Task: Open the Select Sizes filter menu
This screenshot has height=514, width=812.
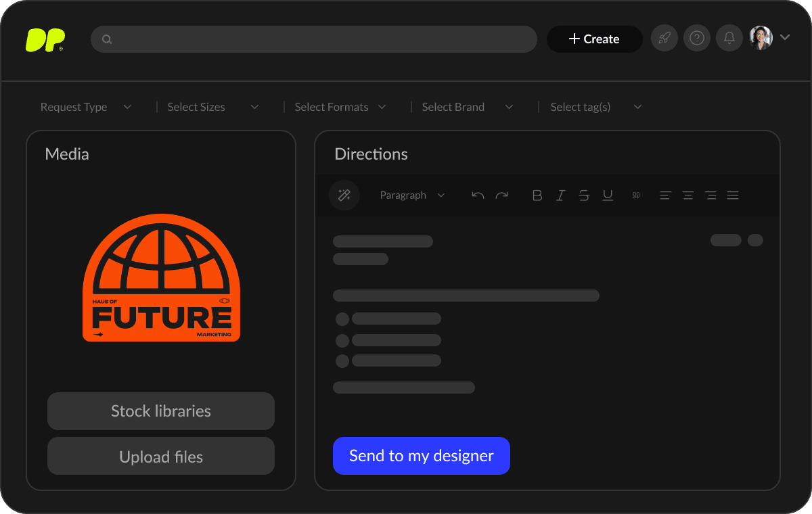Action: click(212, 107)
